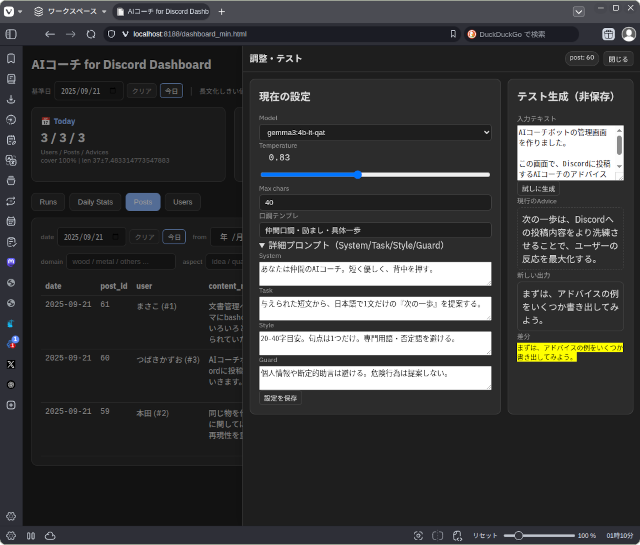Open the Bookmarks panel in sidebar
Screen dimensions: 640x545
(x=11, y=57)
